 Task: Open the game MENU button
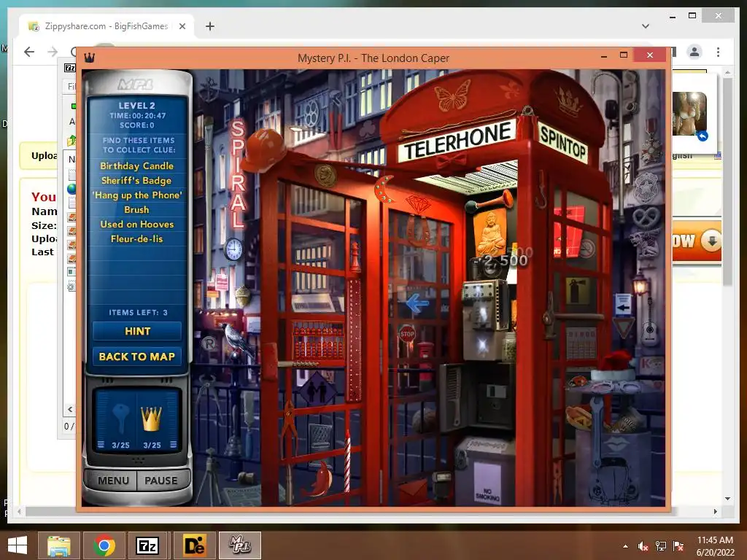(113, 481)
